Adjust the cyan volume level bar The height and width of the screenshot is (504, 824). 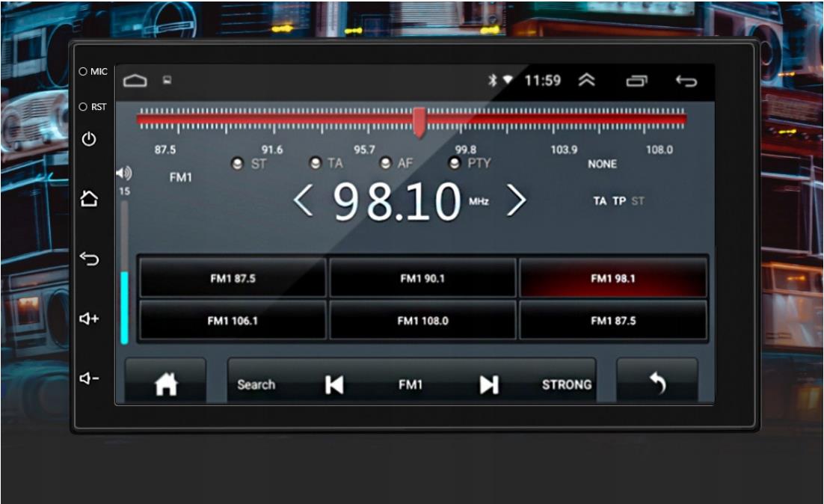pos(125,307)
